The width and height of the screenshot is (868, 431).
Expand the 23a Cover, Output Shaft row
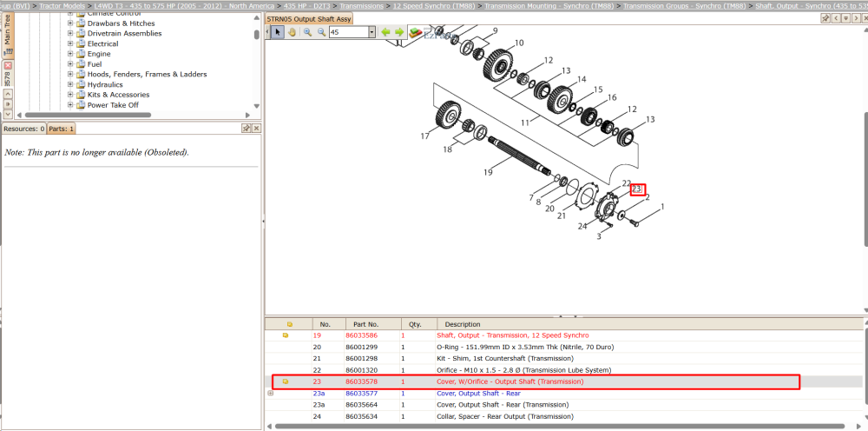pyautogui.click(x=271, y=394)
